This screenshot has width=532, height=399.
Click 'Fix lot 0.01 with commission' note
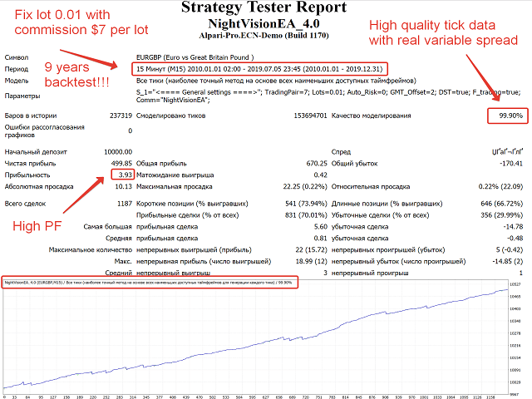(x=81, y=22)
